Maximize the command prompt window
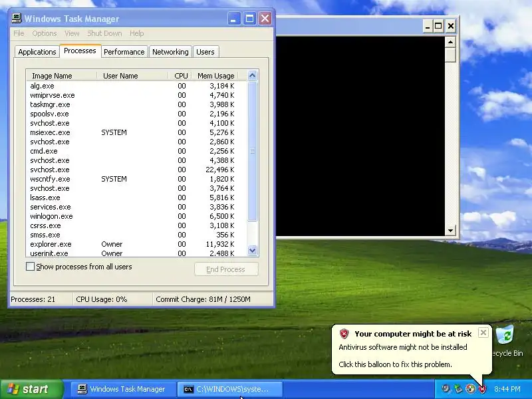 (x=438, y=26)
